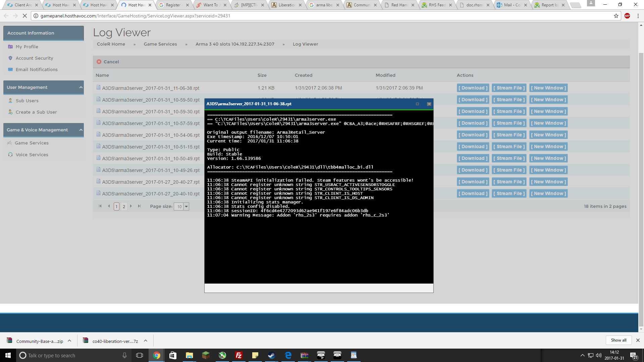The image size is (644, 362).
Task: Switch to RHS Feedback browser tab
Action: tap(437, 5)
